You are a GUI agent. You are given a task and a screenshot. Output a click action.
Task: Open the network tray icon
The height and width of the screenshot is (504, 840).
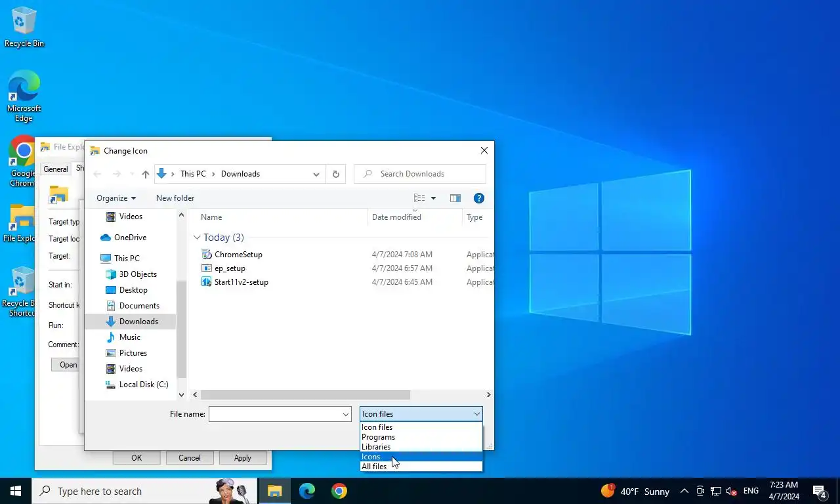(x=716, y=491)
